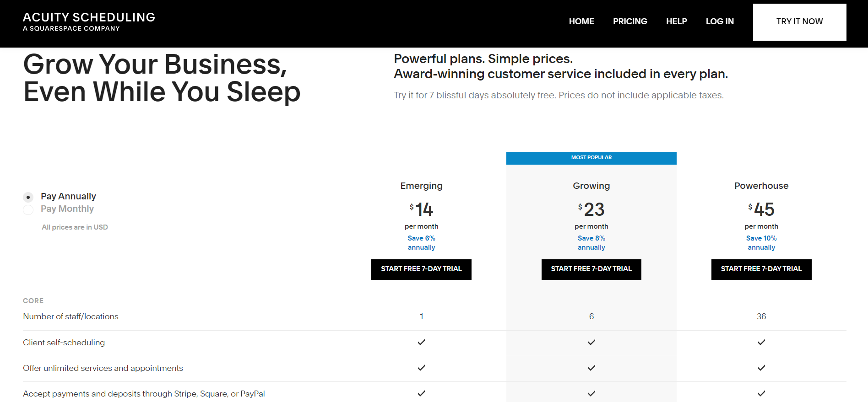Click Save 8% annually under Growing
This screenshot has width=868, height=402.
(591, 243)
